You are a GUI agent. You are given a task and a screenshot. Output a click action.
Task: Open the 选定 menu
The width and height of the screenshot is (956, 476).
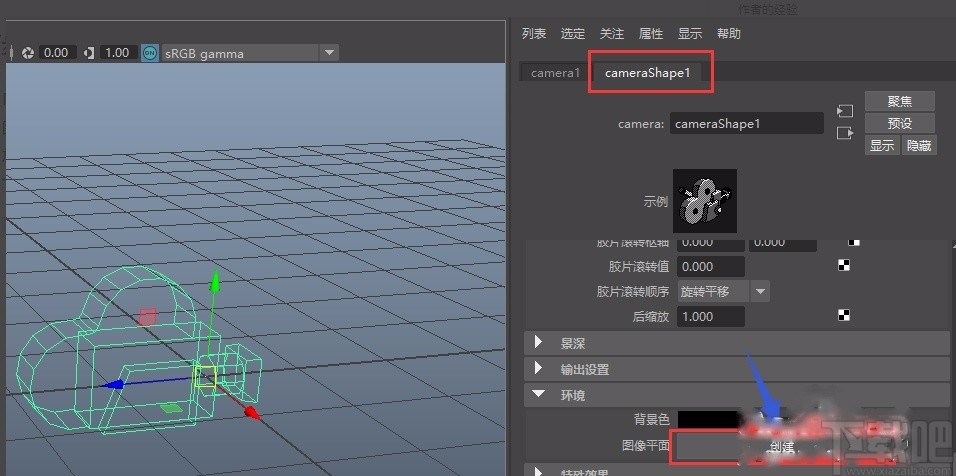pos(573,34)
